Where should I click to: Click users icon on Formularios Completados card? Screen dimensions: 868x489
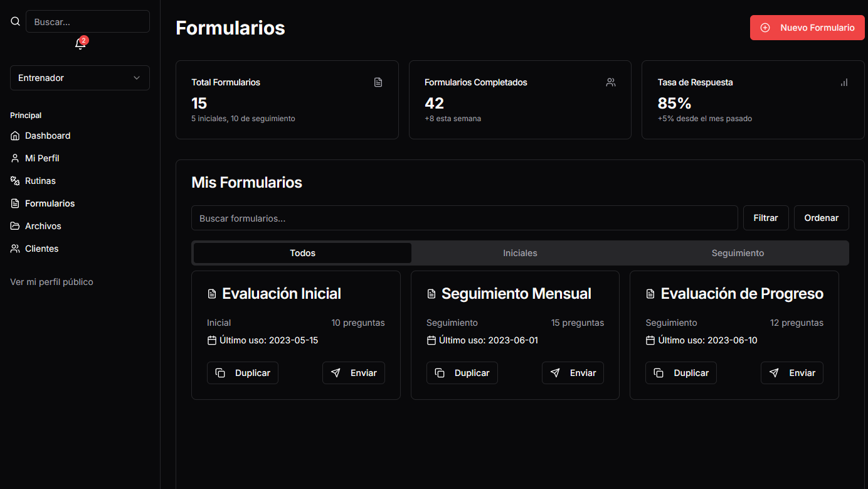611,82
